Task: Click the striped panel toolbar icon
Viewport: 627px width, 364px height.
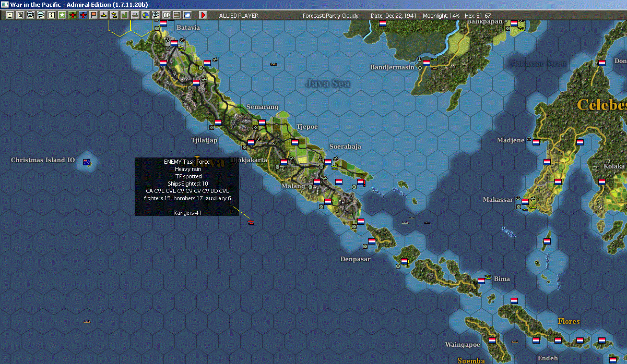Action: click(x=177, y=15)
